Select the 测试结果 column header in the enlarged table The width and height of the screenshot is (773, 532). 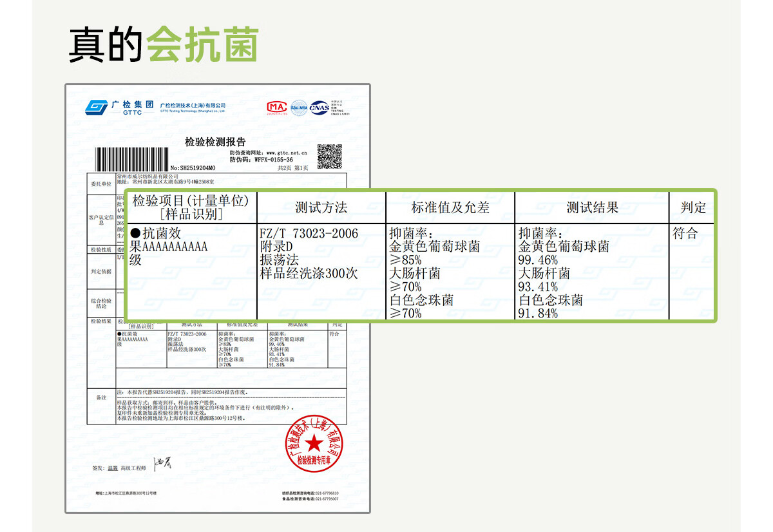pos(592,207)
